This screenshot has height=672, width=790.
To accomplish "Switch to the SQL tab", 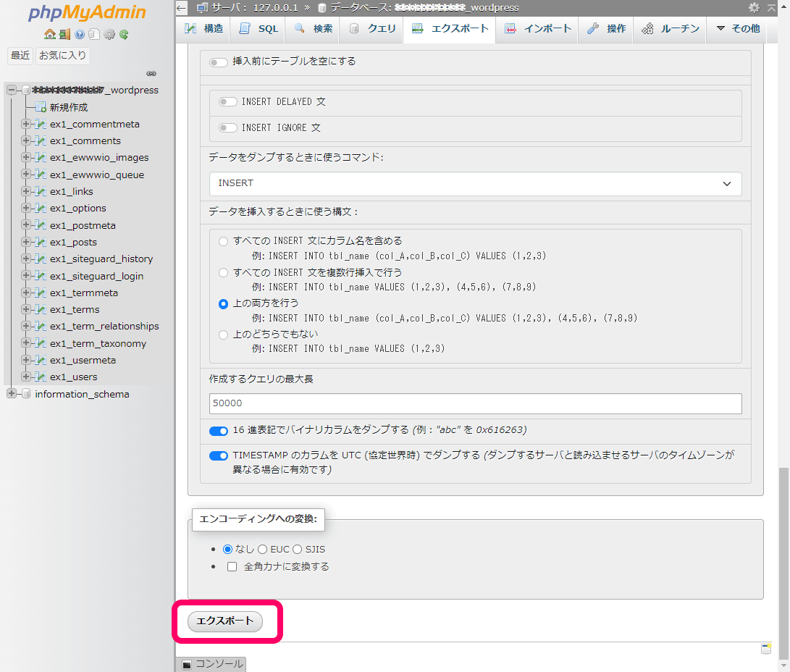I will [258, 29].
